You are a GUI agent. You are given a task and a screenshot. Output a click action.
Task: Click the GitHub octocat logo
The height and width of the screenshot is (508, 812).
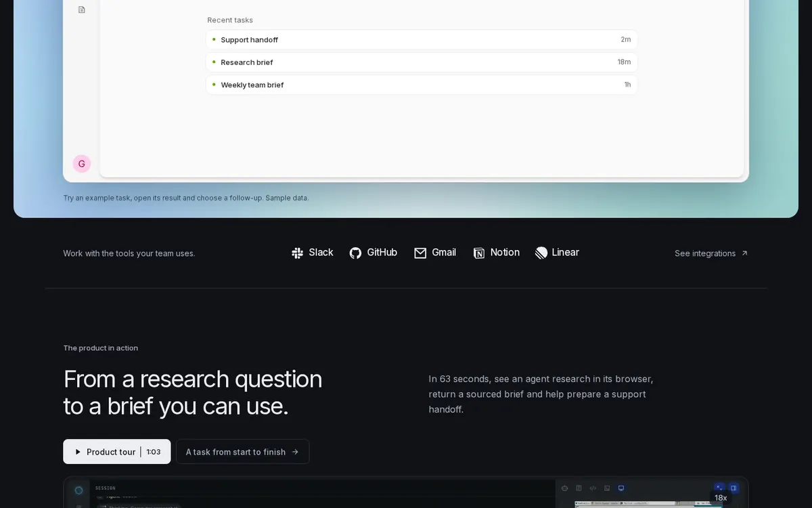(x=355, y=253)
